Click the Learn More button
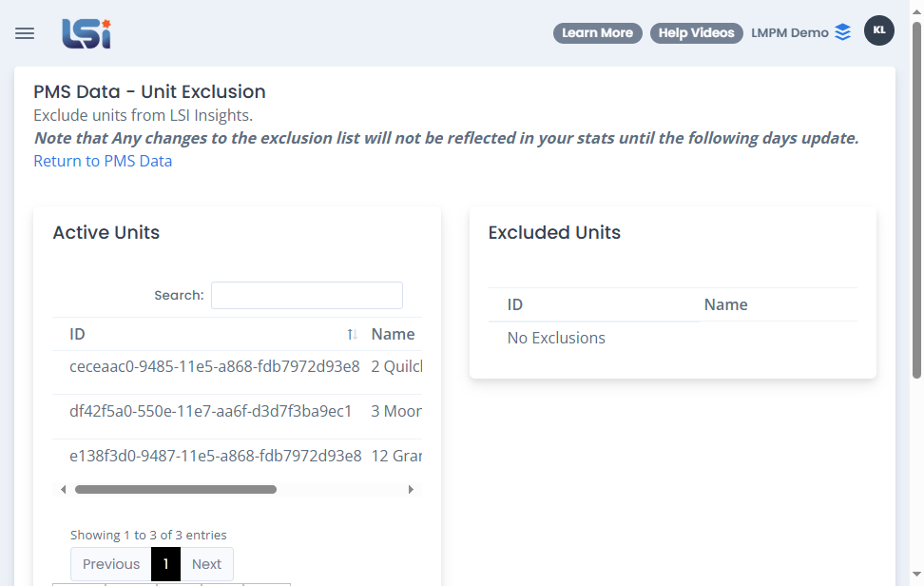The image size is (924, 586). click(x=598, y=33)
